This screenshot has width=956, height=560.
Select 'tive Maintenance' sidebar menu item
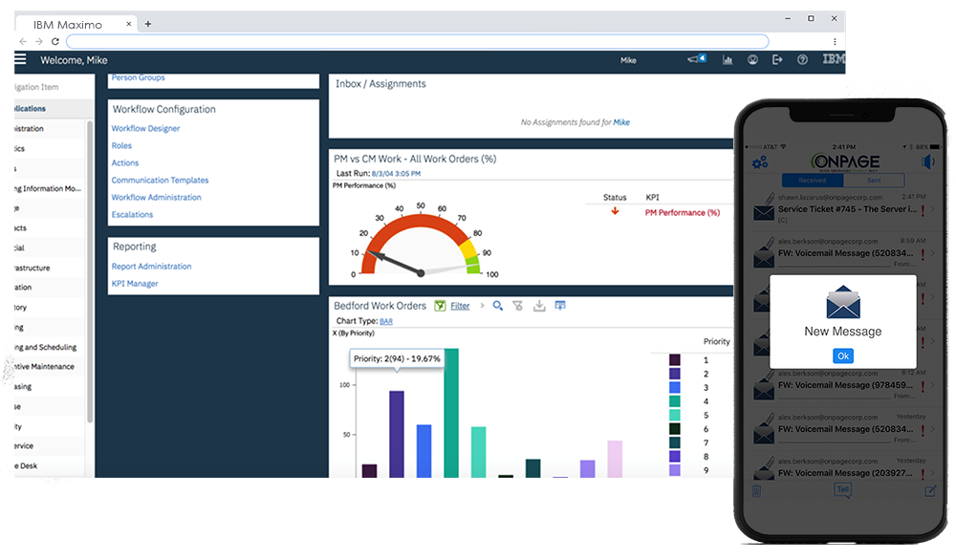(45, 367)
